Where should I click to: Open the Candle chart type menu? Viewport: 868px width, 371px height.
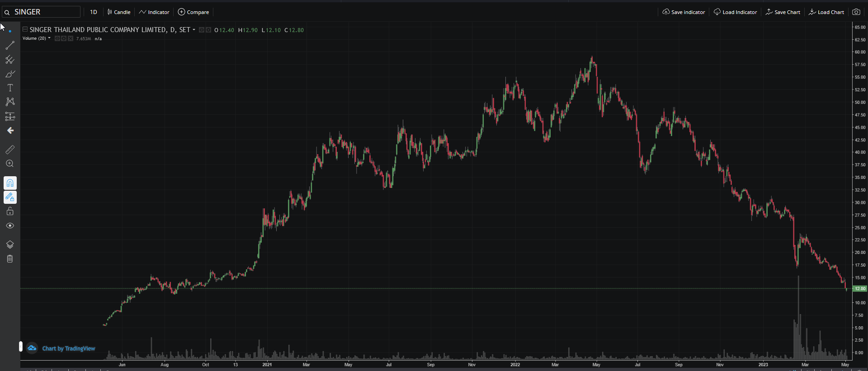119,12
